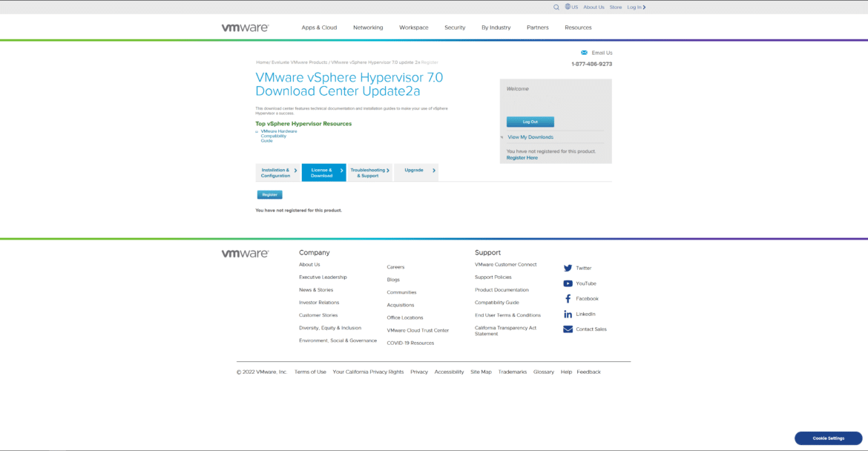Click the Store link in top bar
This screenshot has width=868, height=451.
(x=616, y=7)
